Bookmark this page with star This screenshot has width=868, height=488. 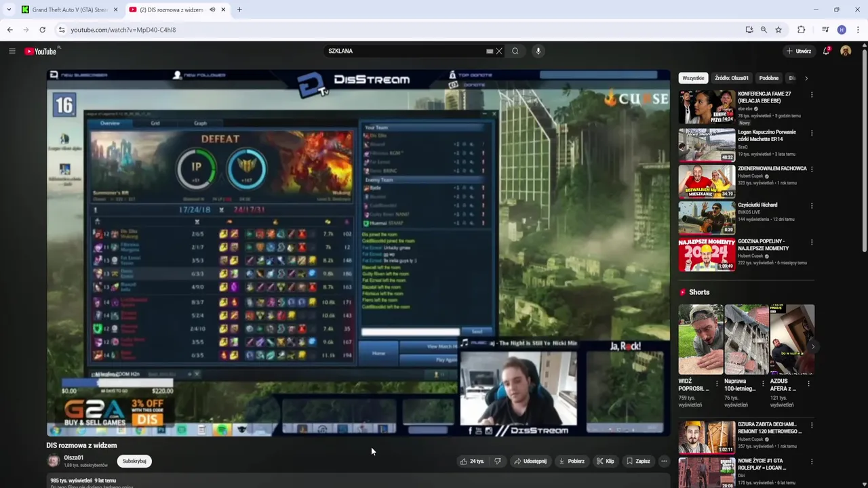point(778,30)
